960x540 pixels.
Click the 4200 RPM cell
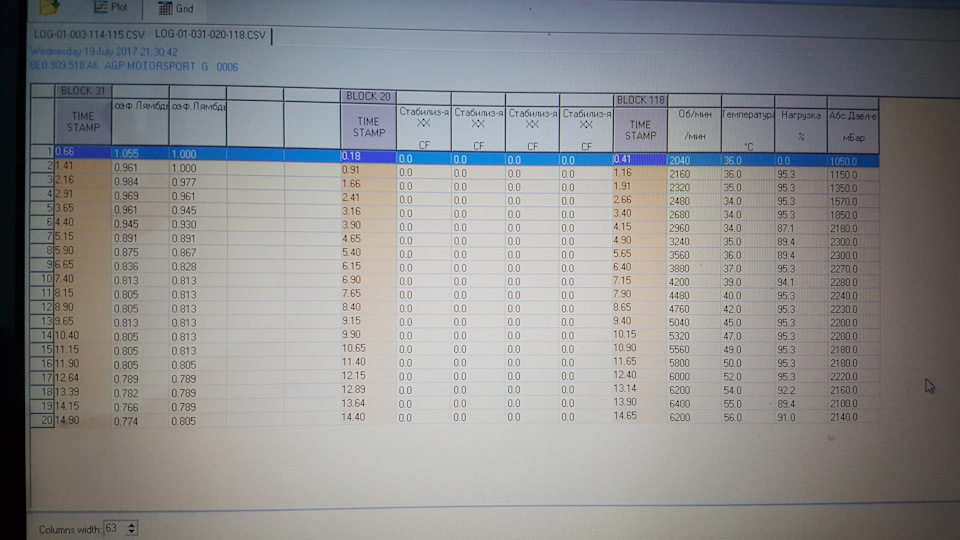click(694, 282)
